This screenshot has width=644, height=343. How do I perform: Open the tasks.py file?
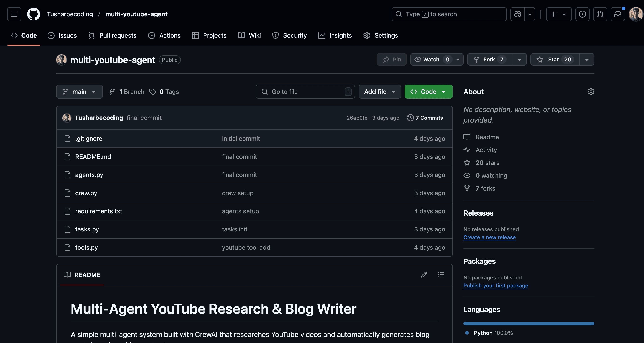coord(87,229)
